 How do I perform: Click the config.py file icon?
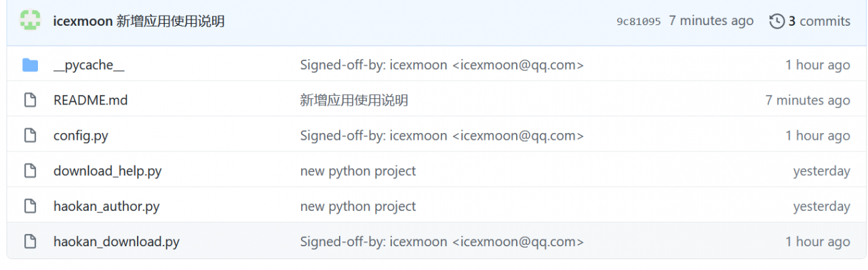pyautogui.click(x=30, y=136)
